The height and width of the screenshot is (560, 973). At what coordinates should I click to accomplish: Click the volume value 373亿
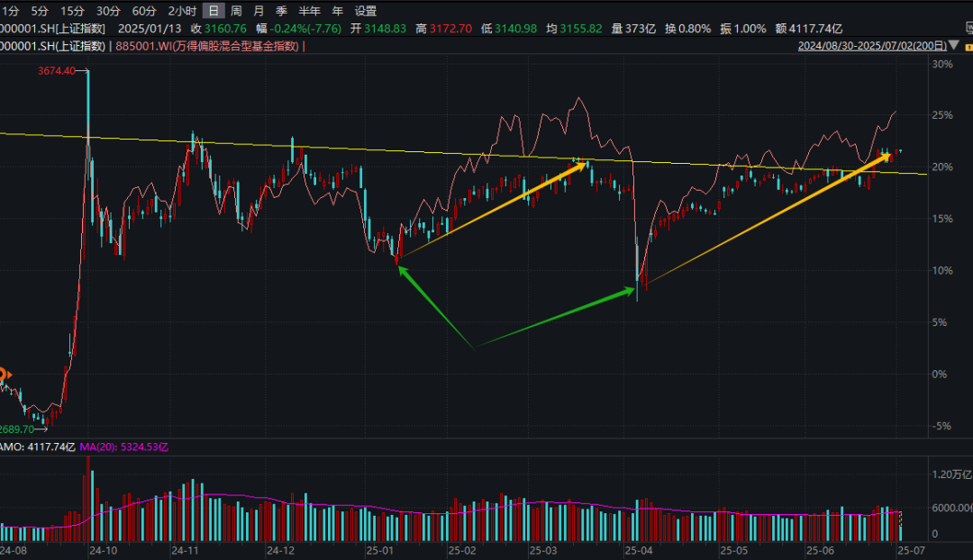tap(641, 29)
